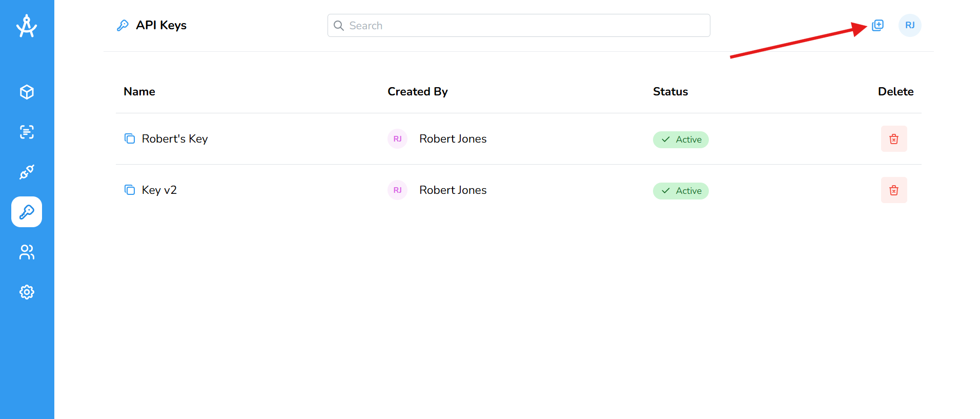980x419 pixels.
Task: Open the RJ user profile avatar
Action: [909, 25]
